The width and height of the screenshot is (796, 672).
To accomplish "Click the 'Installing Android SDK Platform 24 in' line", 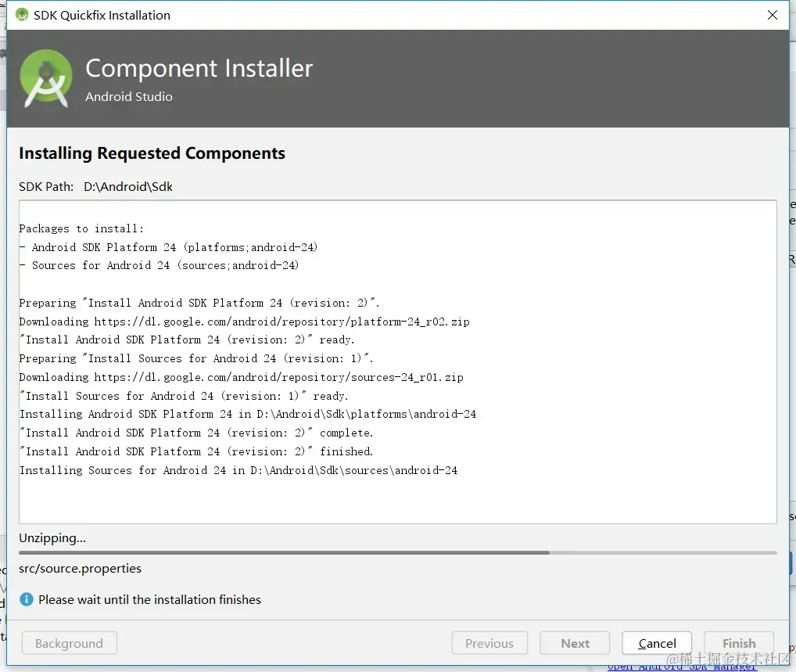I will coord(248,414).
